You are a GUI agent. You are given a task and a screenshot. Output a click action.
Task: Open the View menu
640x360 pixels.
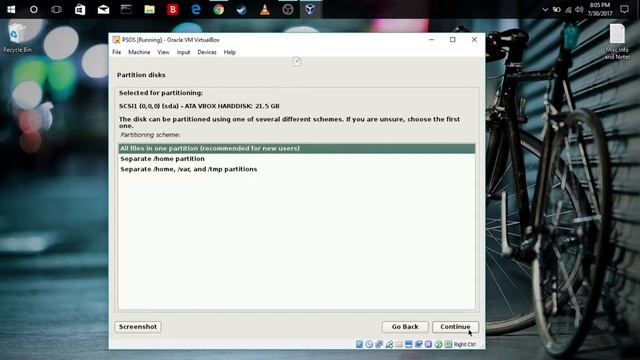[x=163, y=52]
